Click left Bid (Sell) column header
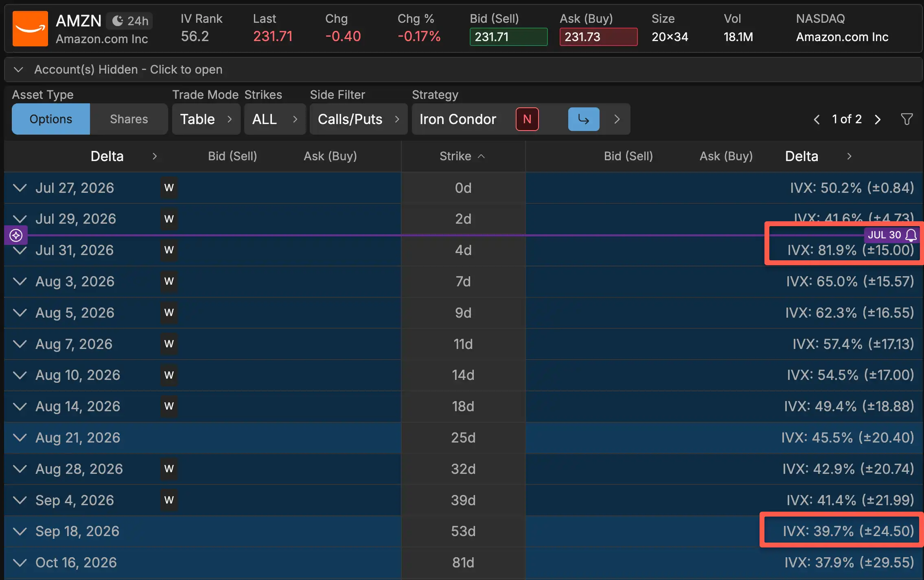The height and width of the screenshot is (580, 924). tap(232, 156)
